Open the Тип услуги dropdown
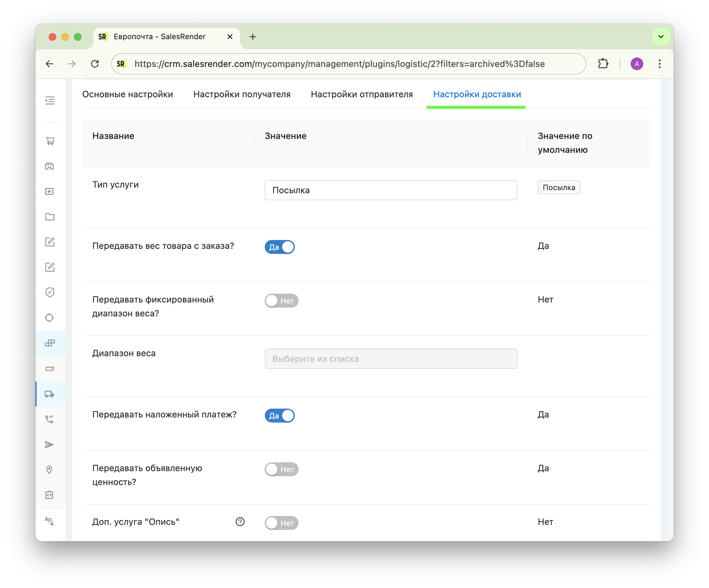The width and height of the screenshot is (709, 588). tap(391, 190)
